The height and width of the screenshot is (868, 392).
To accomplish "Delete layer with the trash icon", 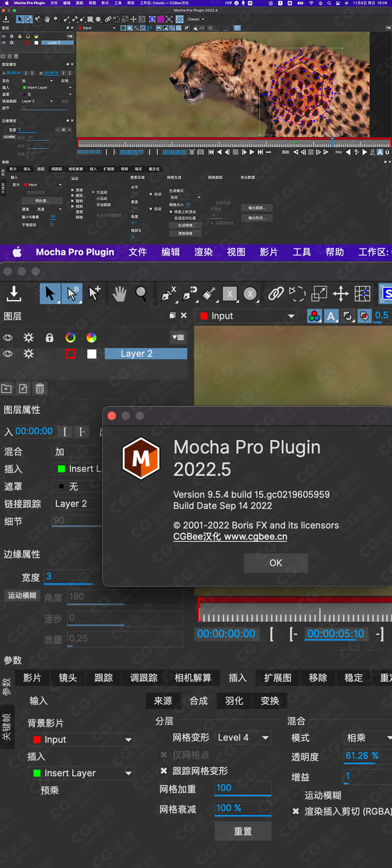I will click(x=40, y=389).
